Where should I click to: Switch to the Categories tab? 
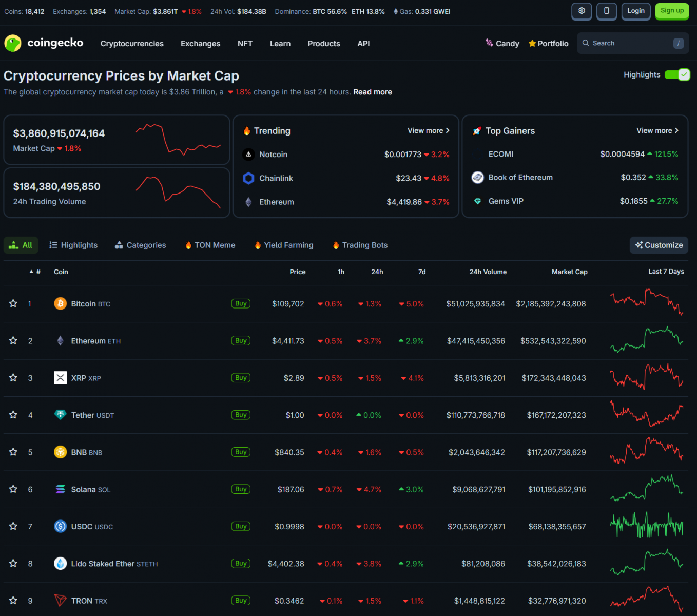pos(141,245)
